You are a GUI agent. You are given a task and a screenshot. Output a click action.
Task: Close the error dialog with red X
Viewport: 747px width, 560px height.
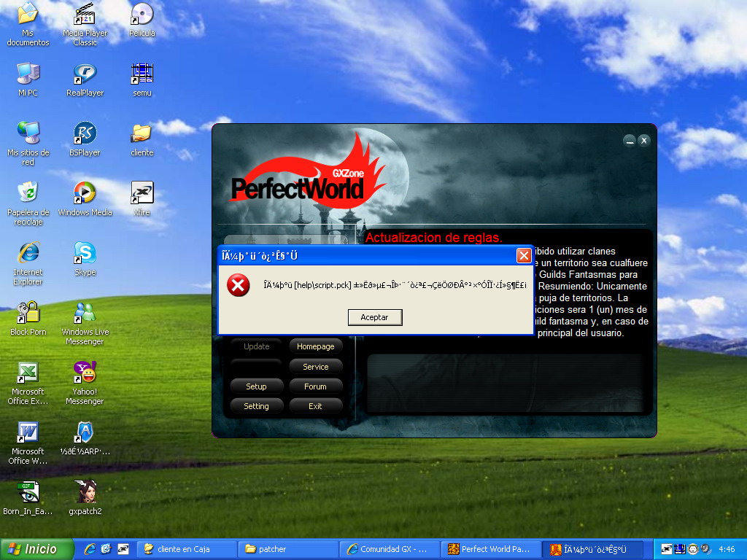(x=524, y=256)
